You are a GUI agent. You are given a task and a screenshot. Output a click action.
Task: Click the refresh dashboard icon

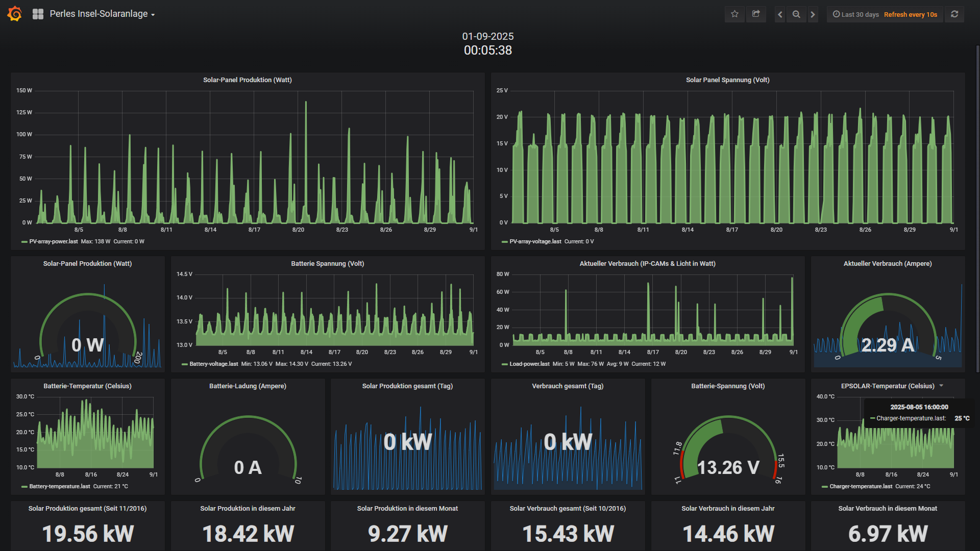click(954, 14)
